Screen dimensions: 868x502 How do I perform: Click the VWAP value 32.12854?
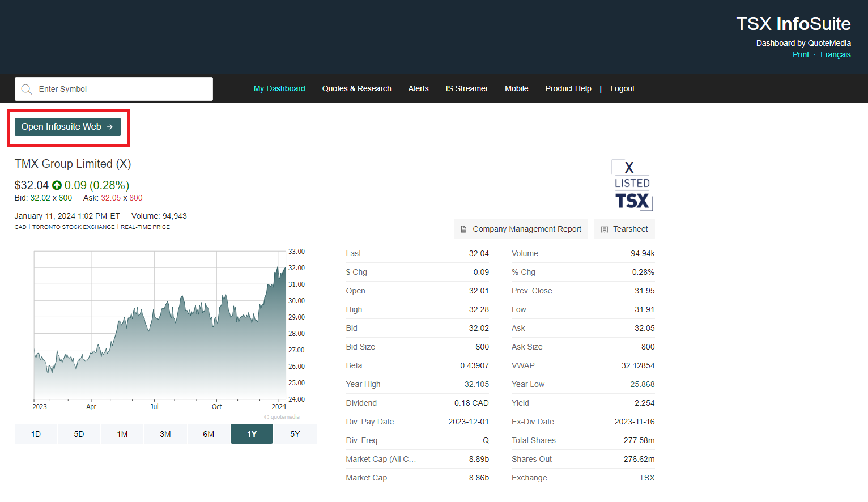click(x=638, y=365)
